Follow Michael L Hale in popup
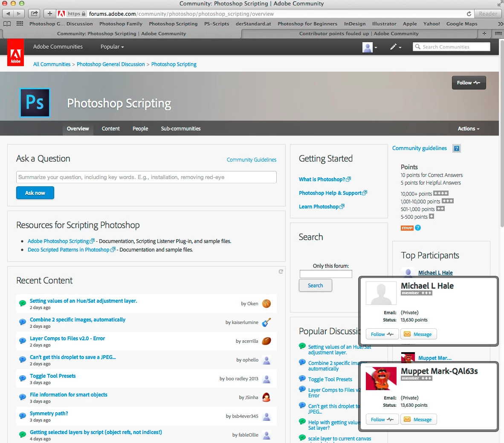 [x=382, y=334]
